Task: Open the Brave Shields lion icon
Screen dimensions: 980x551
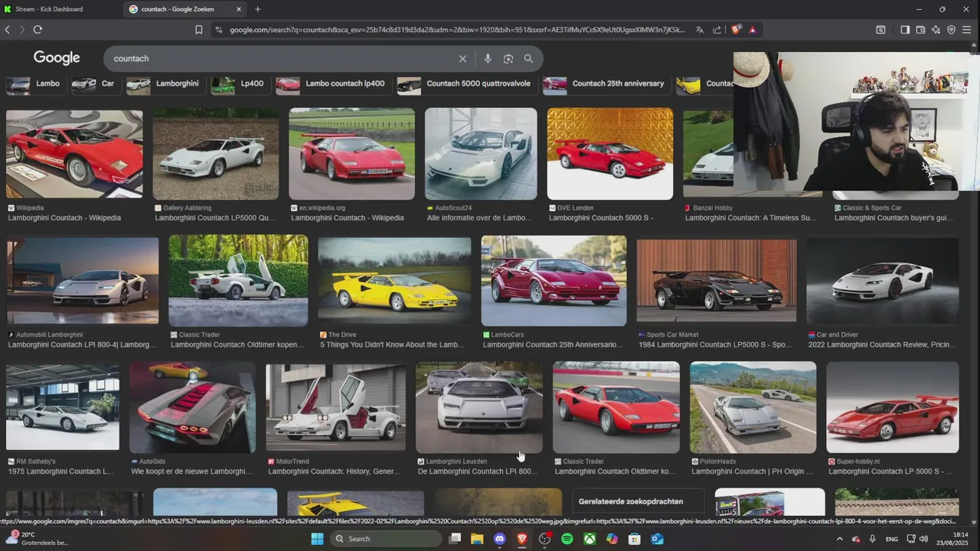Action: pyautogui.click(x=736, y=30)
